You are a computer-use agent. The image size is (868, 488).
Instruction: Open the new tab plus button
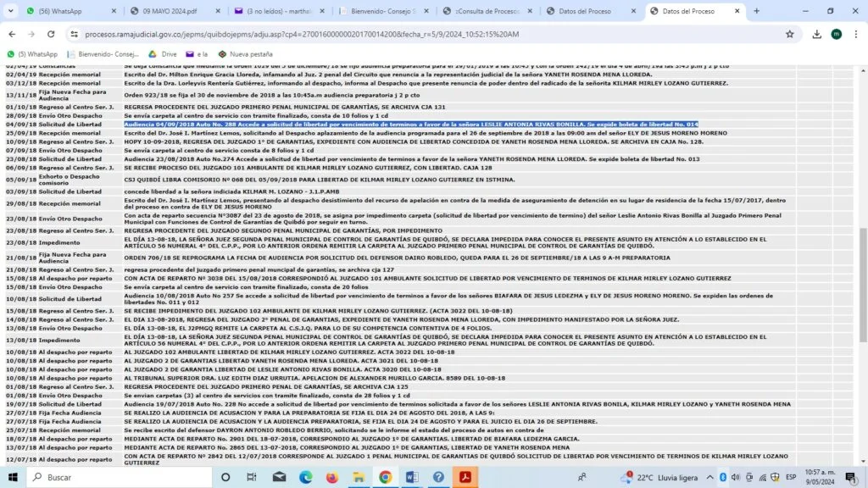pyautogui.click(x=758, y=11)
